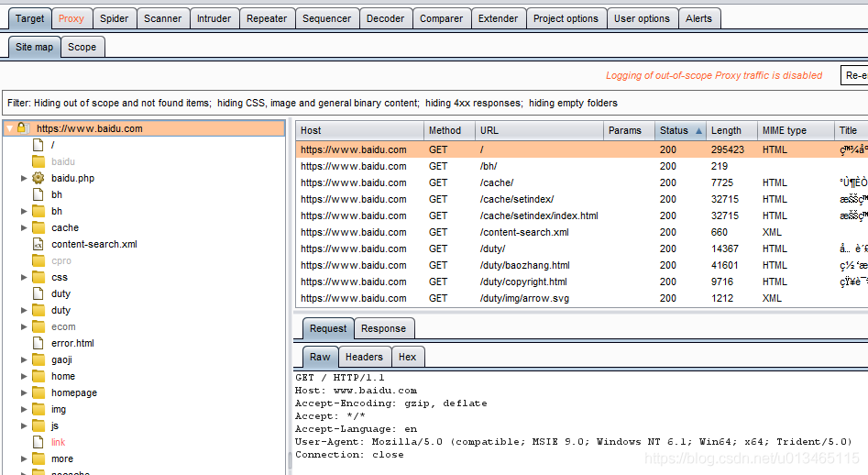Click the Re-enable button at top right

point(855,75)
